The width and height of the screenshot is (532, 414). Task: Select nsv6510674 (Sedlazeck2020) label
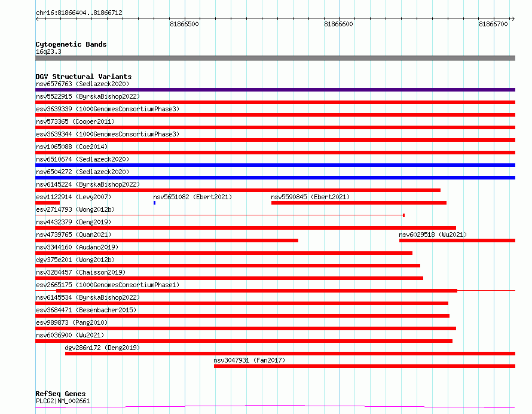[82, 159]
